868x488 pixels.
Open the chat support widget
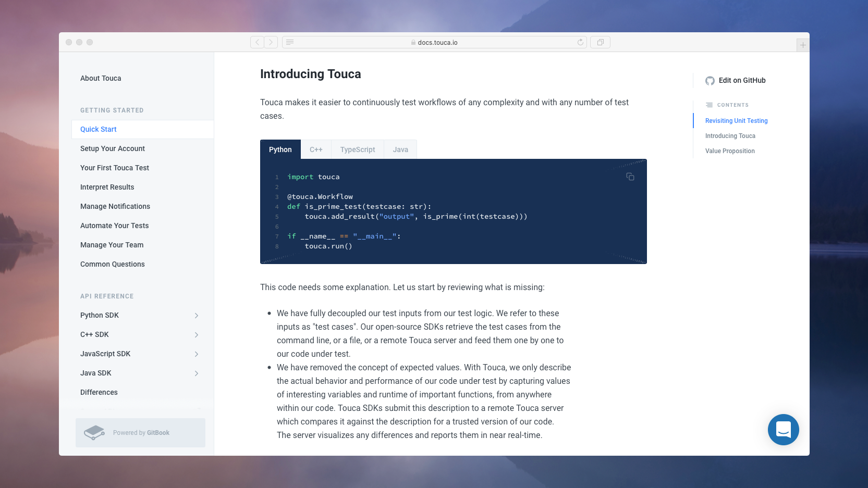click(783, 430)
